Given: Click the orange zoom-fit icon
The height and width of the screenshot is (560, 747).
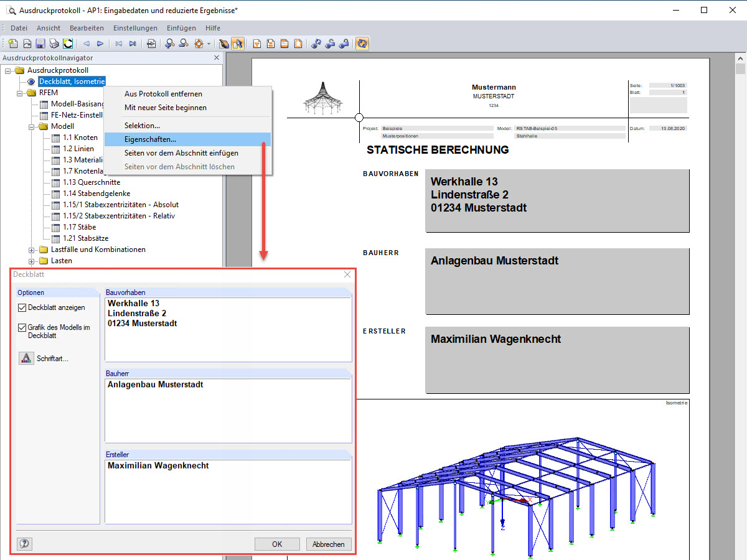Looking at the screenshot, I should (199, 44).
